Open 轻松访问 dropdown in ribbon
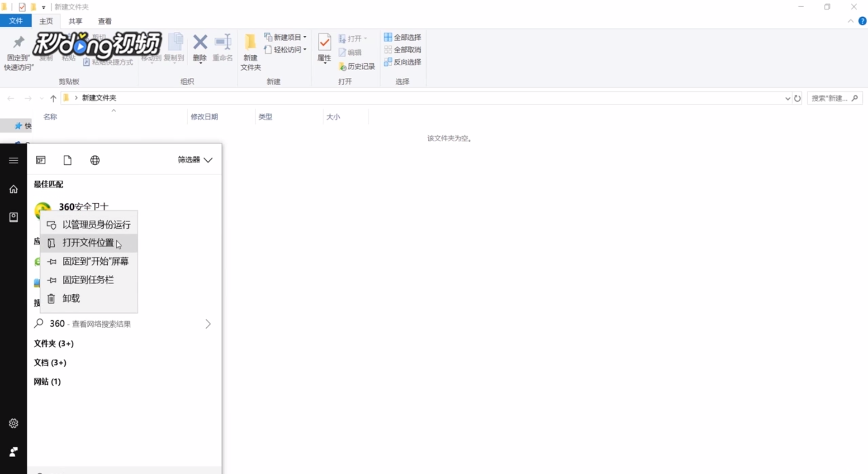 pos(285,49)
